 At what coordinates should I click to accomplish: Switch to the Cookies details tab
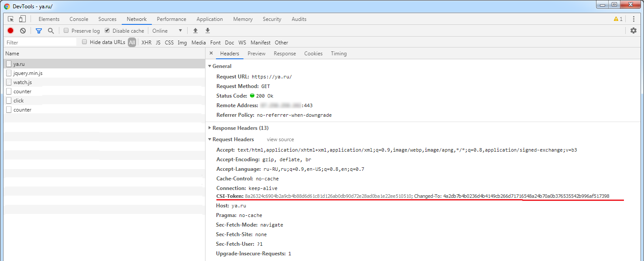coord(313,54)
